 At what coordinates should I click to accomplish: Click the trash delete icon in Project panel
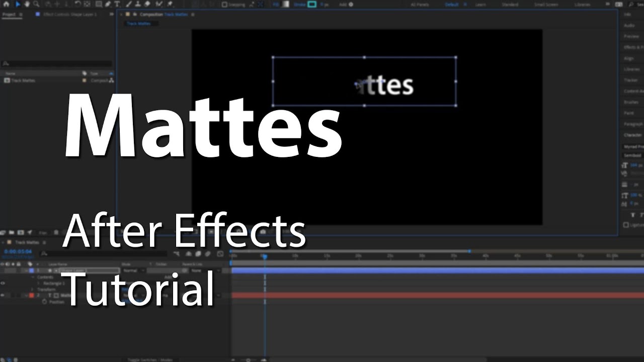pyautogui.click(x=56, y=232)
